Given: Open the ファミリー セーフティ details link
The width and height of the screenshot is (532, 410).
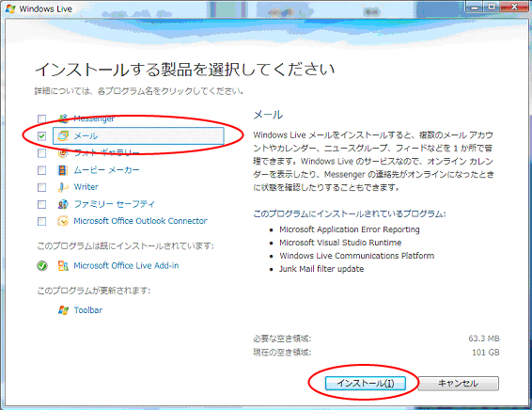Looking at the screenshot, I should (x=114, y=204).
